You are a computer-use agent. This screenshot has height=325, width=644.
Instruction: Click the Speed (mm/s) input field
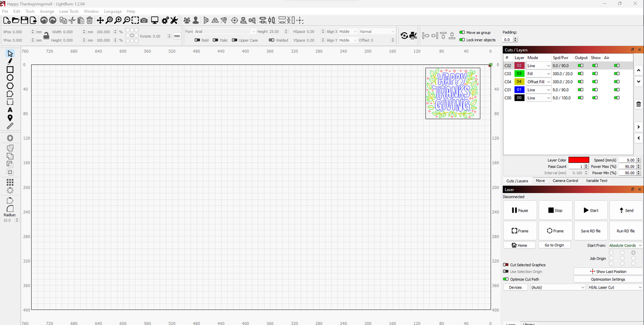[x=630, y=160]
